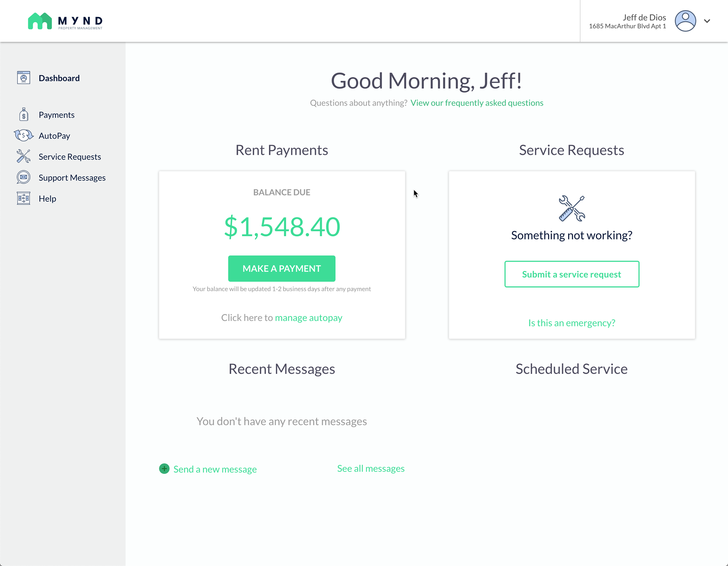Follow the manage autopay link
Viewport: 728px width, 566px height.
coord(309,317)
